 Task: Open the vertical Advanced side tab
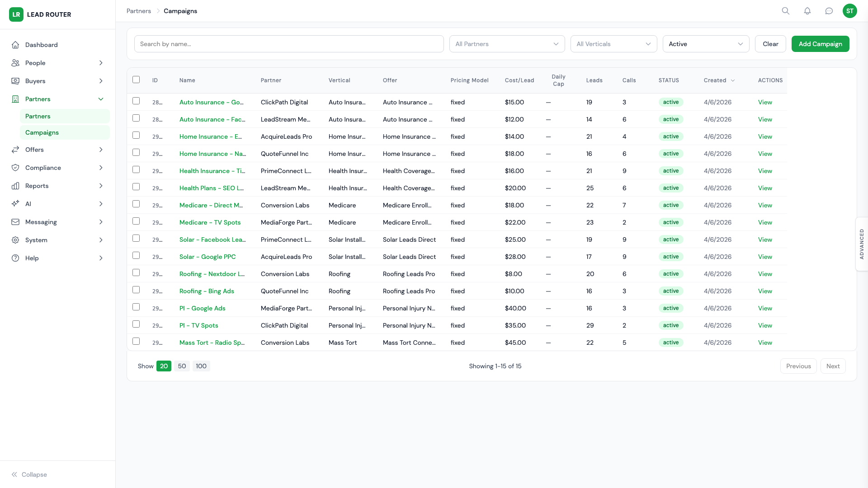tap(862, 244)
